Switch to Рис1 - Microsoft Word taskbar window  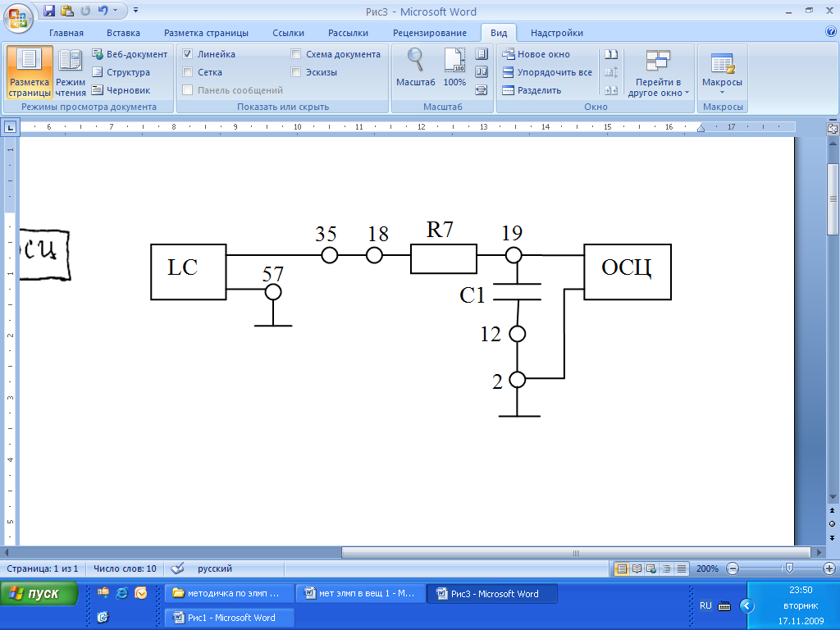pos(230,618)
